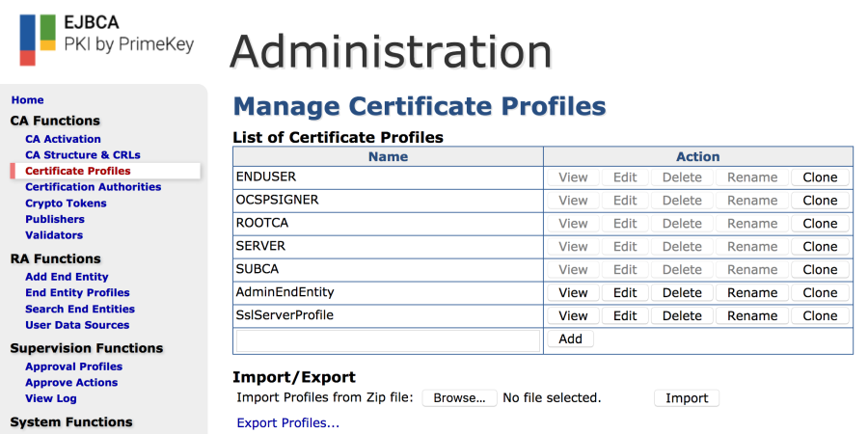Image resolution: width=868 pixels, height=434 pixels.
Task: Open the Home link in sidebar
Action: pos(27,100)
